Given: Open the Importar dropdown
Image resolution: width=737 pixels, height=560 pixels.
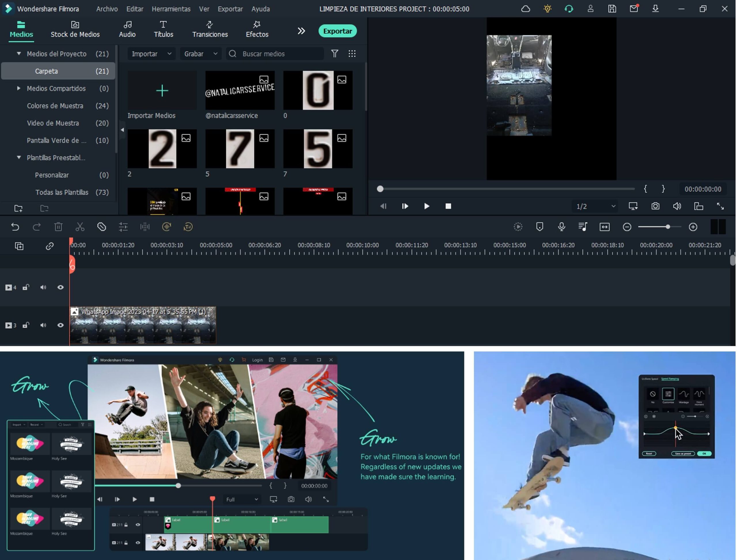Looking at the screenshot, I should coord(151,54).
